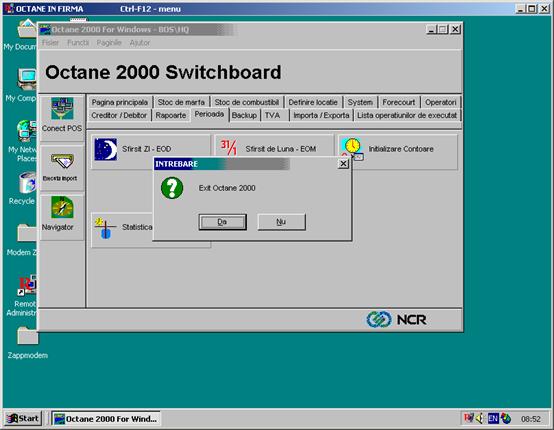This screenshot has width=554, height=430.
Task: Open the Forecourt tab
Action: tap(399, 102)
